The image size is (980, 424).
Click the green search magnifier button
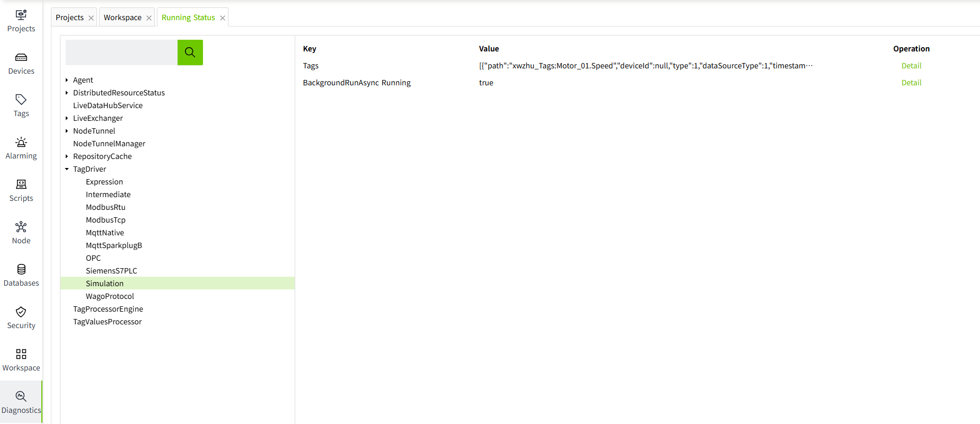pos(190,52)
